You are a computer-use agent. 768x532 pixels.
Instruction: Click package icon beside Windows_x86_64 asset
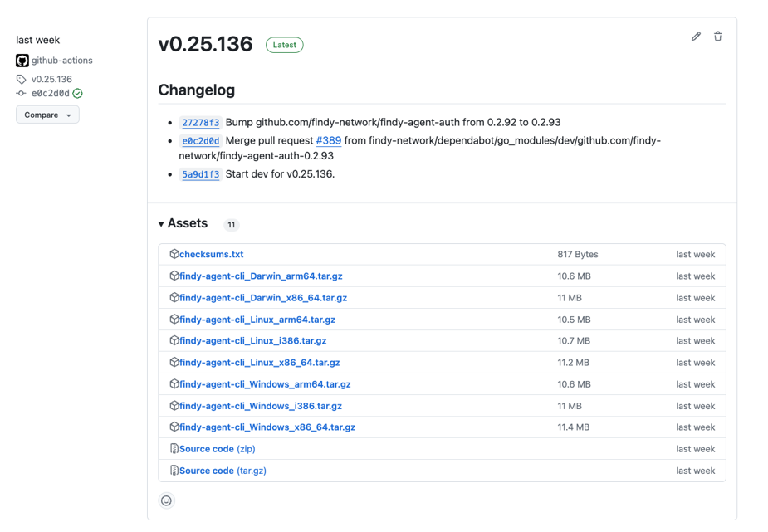[174, 427]
